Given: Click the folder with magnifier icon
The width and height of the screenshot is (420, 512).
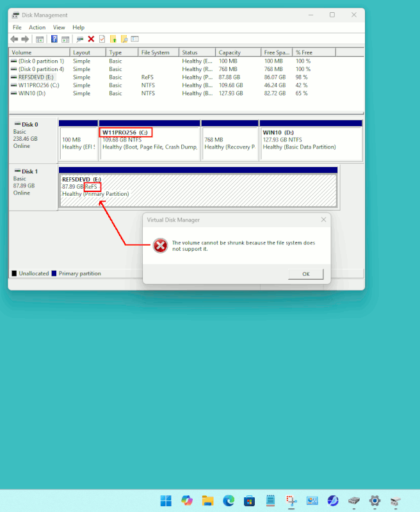Looking at the screenshot, I should coord(124,39).
